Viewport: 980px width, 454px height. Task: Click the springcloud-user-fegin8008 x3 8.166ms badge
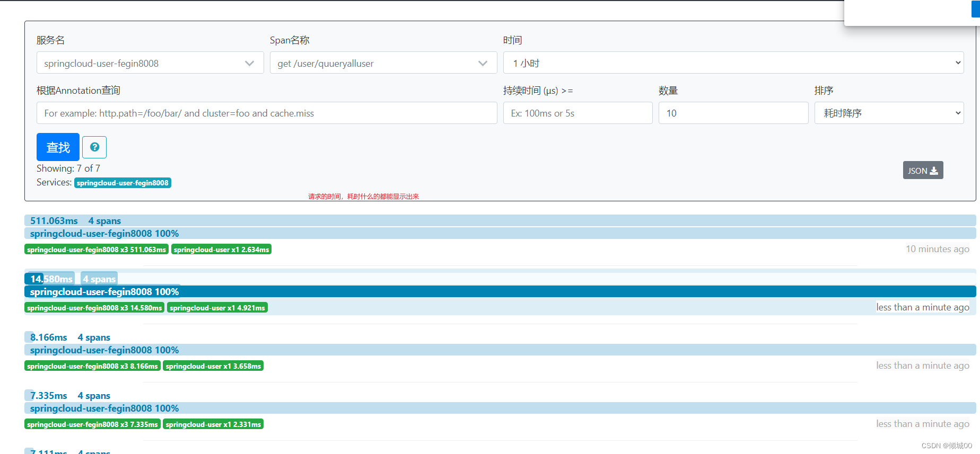[x=92, y=366]
